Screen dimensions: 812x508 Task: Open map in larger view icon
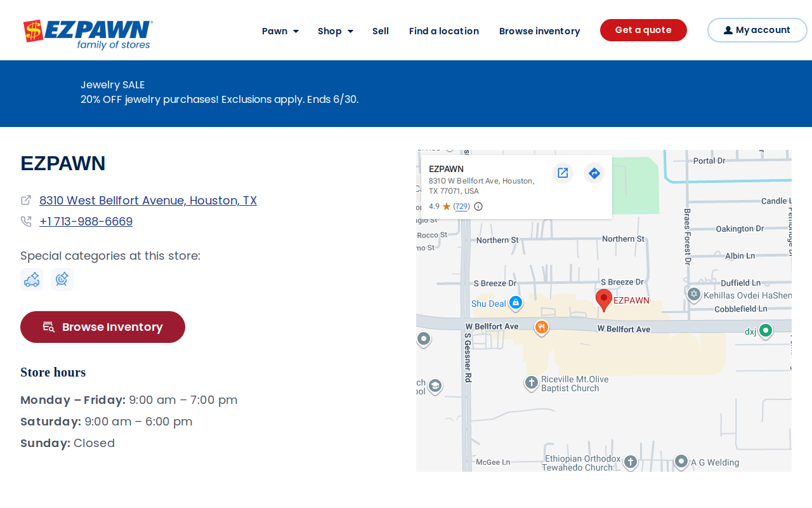[563, 173]
